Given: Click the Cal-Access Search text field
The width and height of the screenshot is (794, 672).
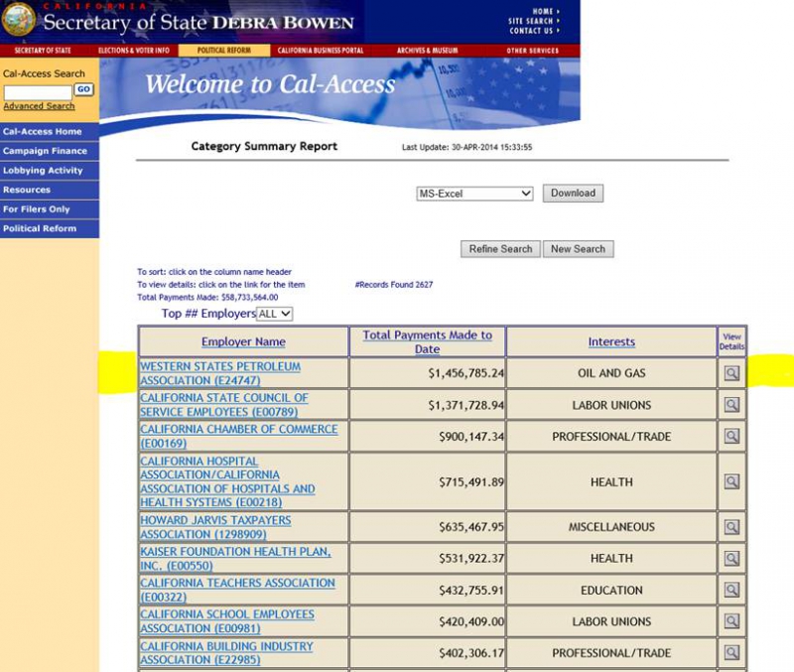Looking at the screenshot, I should tap(37, 90).
